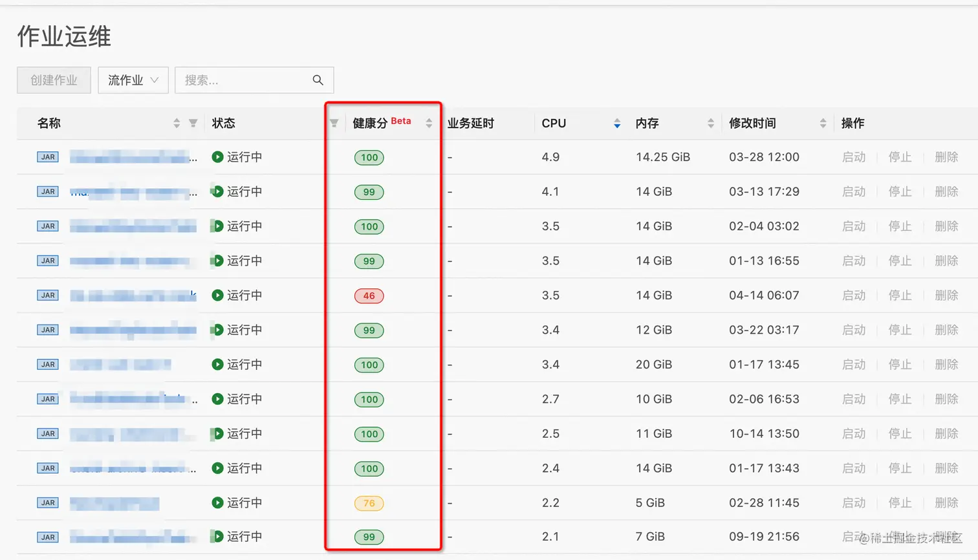Click 运行中 status in the 01-13 16:55 row
Image resolution: width=978 pixels, height=560 pixels.
point(244,261)
